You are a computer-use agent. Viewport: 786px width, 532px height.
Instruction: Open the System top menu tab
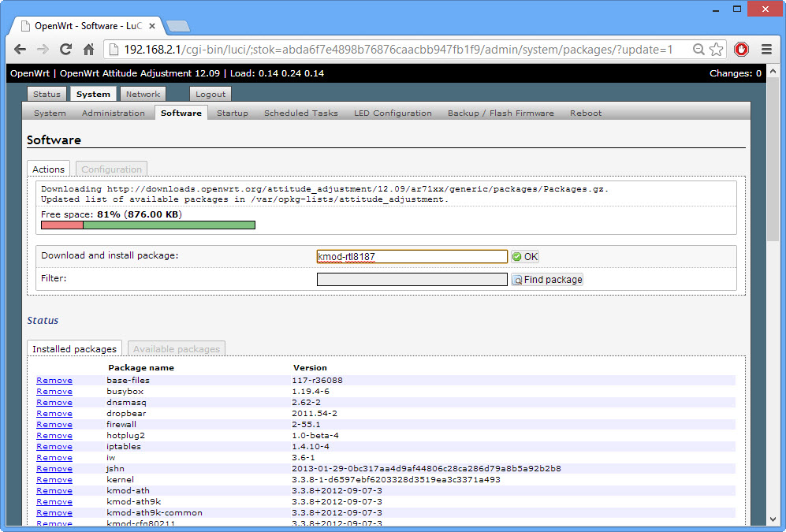click(x=93, y=94)
